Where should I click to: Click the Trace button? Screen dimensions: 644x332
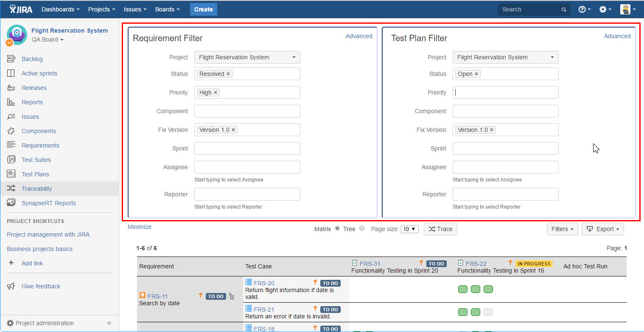(440, 229)
